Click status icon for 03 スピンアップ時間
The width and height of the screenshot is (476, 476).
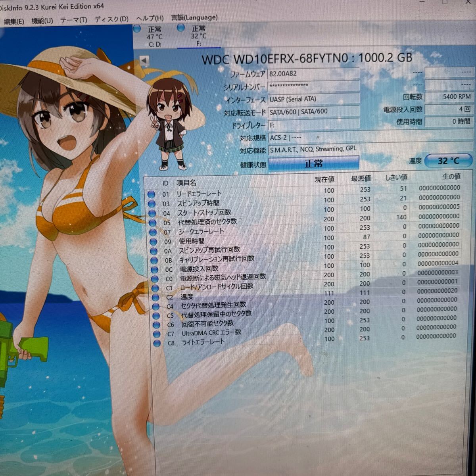[151, 204]
